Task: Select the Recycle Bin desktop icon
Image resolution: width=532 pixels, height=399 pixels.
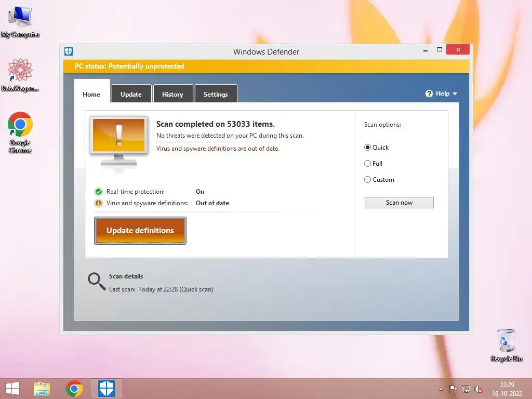Action: click(506, 345)
